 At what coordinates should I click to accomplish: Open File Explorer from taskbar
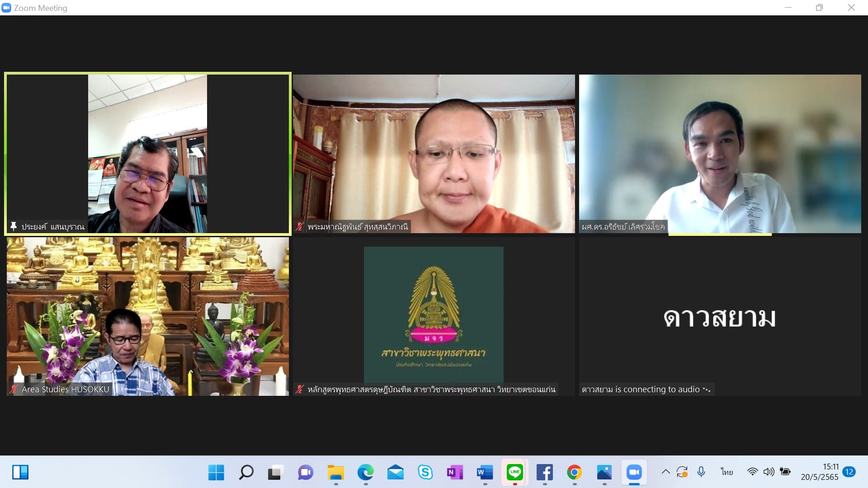coord(335,472)
